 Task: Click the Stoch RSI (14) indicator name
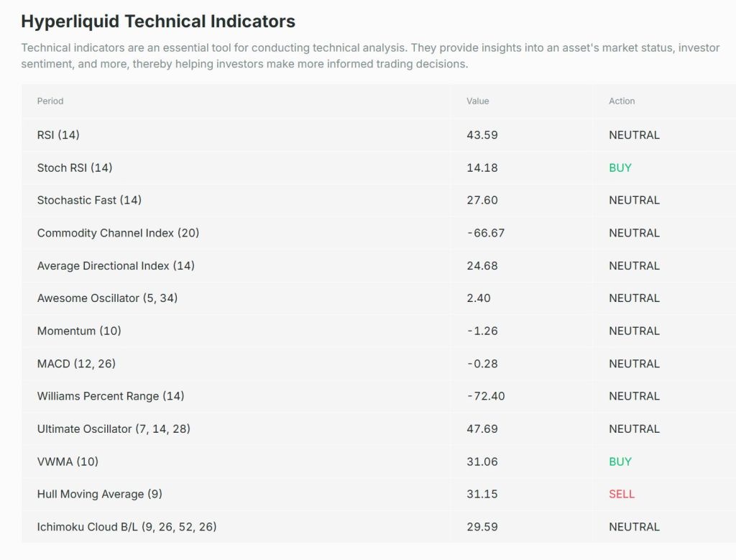[x=75, y=167]
